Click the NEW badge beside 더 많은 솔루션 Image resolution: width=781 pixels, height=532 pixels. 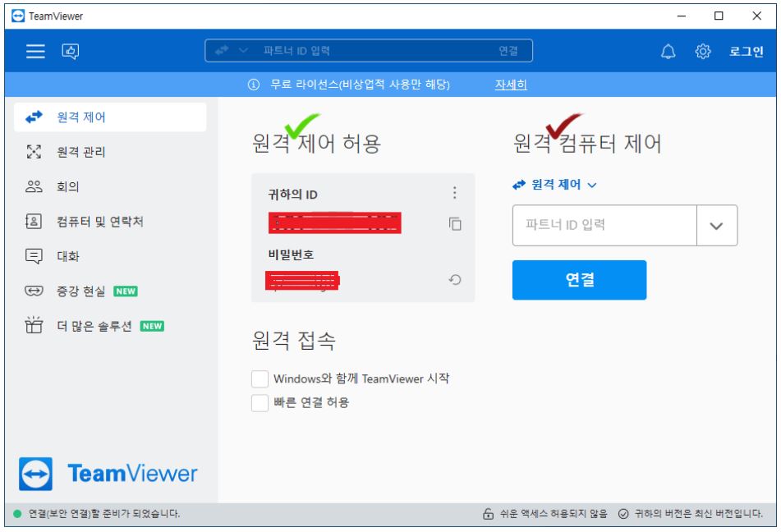point(152,326)
